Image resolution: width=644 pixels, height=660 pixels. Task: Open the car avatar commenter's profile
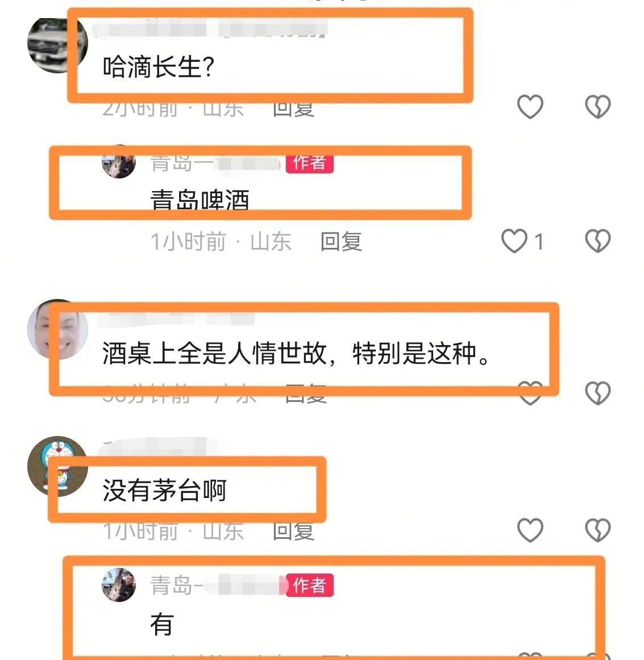pos(57,45)
